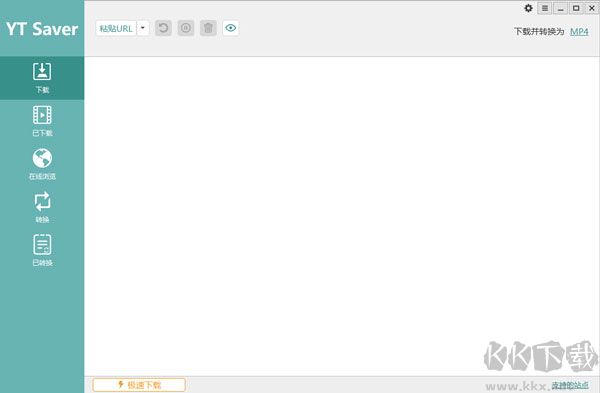The image size is (600, 393).
Task: Click the trash delete icon in toolbar
Action: [x=208, y=28]
